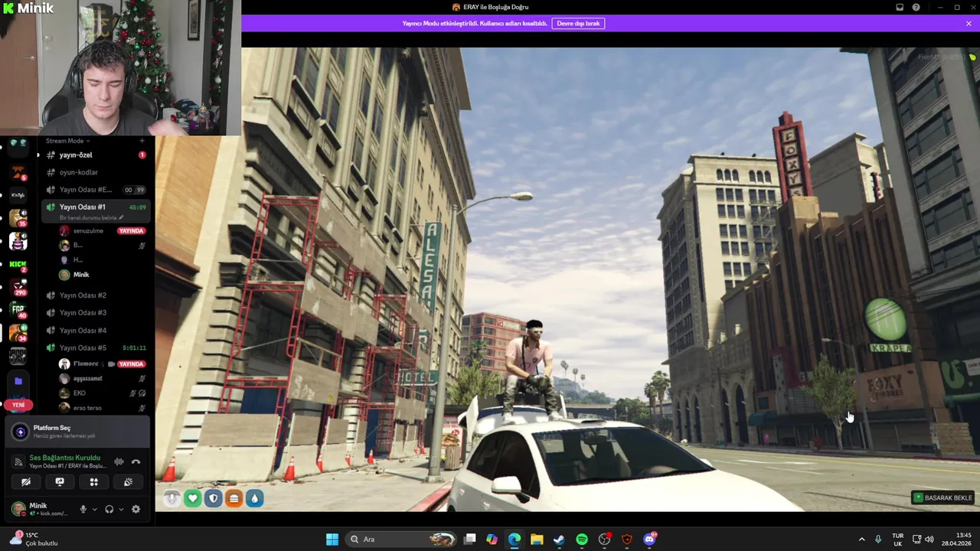Expand Stream Mode server header dropdown
This screenshot has height=551, width=980.
67,141
